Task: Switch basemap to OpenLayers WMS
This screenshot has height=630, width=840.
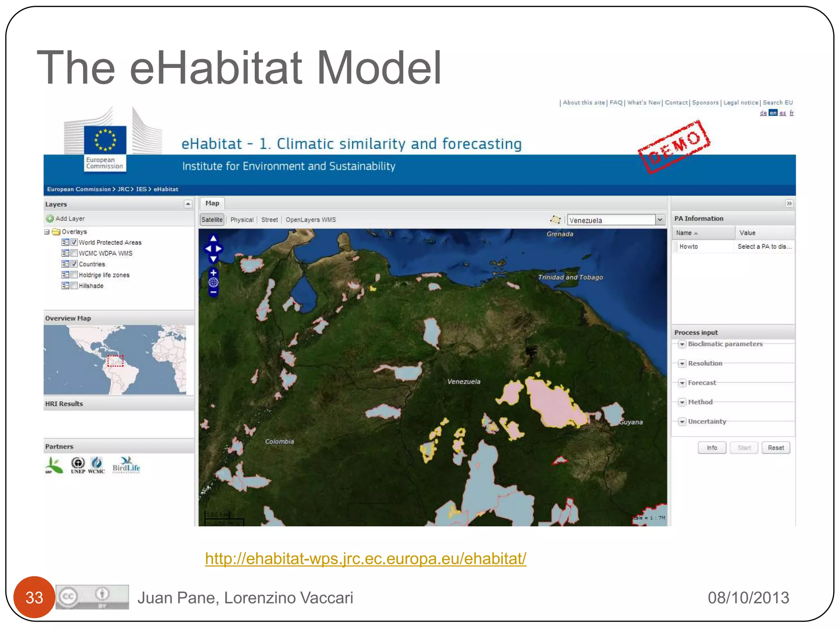Action: pos(311,220)
